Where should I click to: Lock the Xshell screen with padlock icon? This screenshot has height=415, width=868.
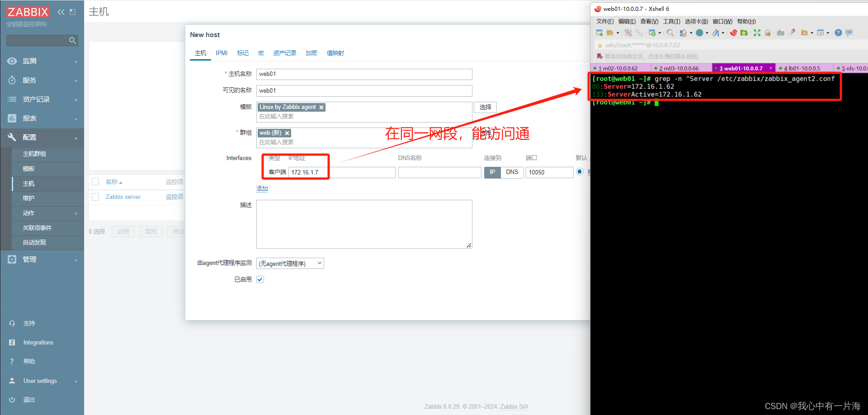(768, 33)
